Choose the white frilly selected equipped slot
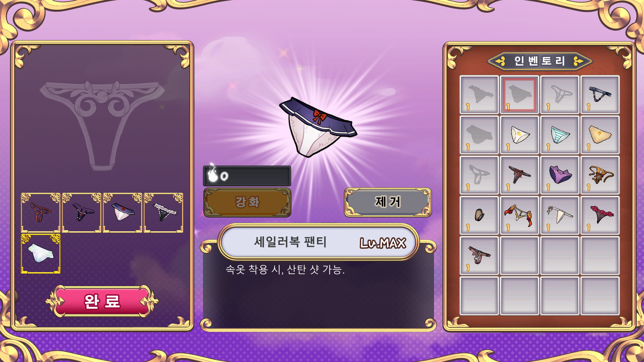The height and width of the screenshot is (362, 644). (41, 254)
